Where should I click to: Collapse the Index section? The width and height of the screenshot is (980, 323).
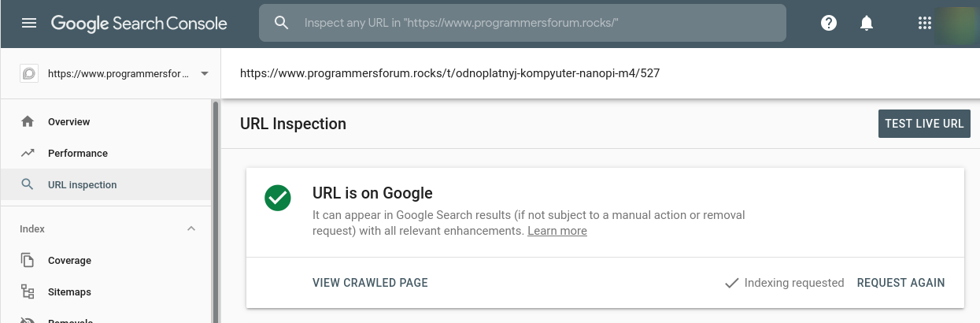[191, 229]
